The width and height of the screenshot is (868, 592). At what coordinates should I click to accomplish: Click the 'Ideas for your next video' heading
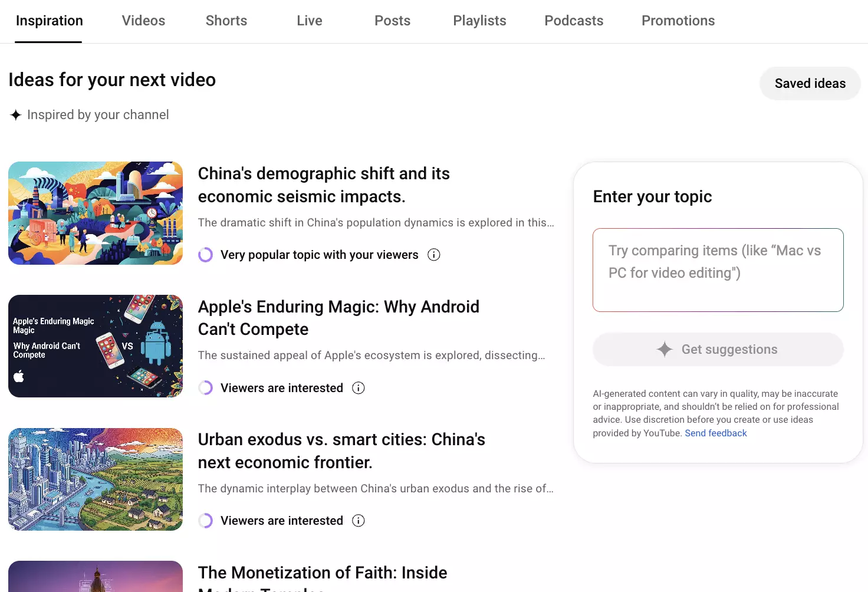(112, 80)
